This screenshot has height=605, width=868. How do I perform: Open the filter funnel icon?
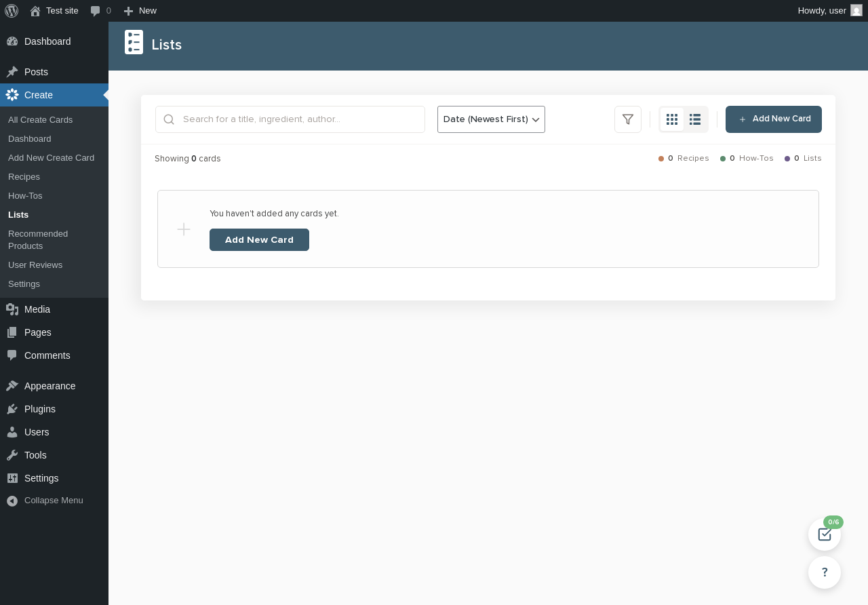[628, 119]
